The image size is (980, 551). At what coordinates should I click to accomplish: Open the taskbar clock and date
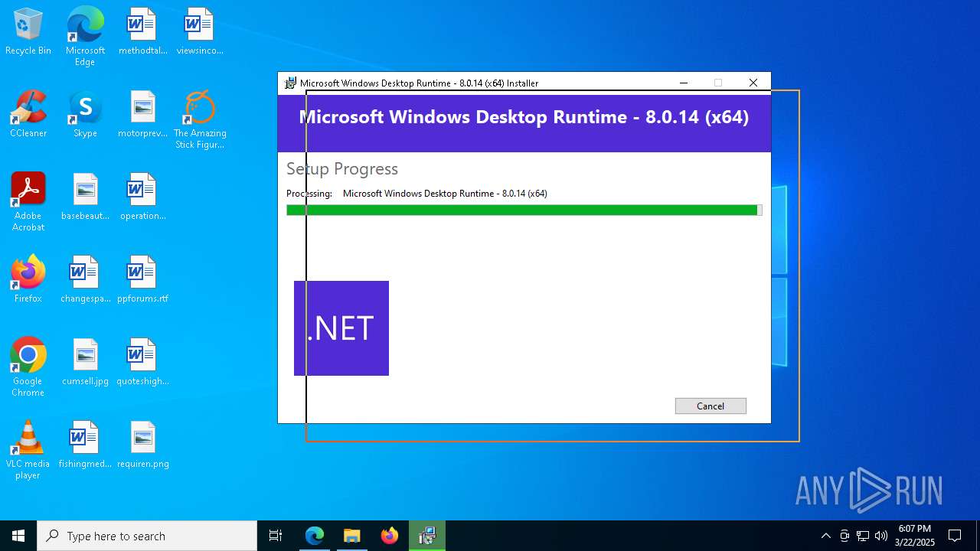pyautogui.click(x=915, y=536)
